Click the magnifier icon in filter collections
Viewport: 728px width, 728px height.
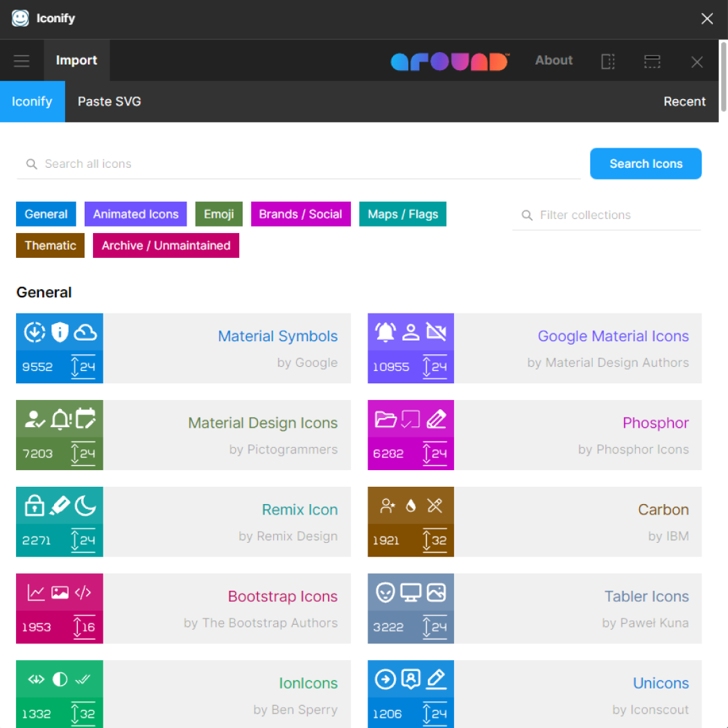(527, 215)
